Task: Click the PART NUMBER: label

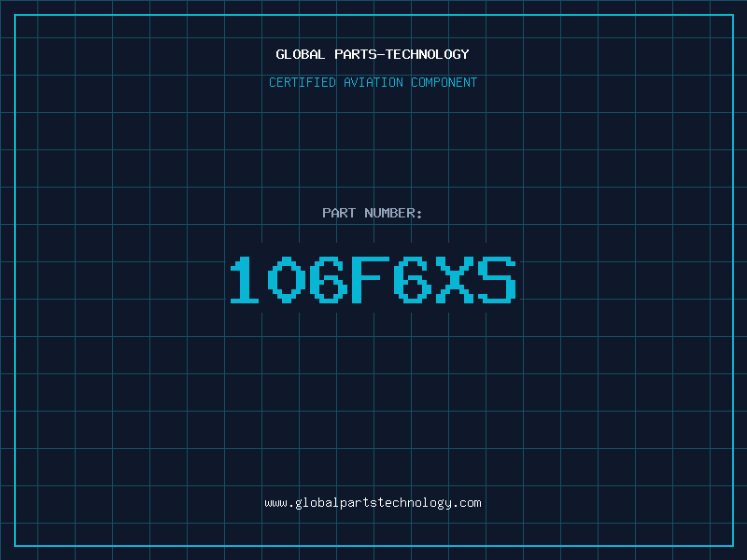Action: (372, 213)
